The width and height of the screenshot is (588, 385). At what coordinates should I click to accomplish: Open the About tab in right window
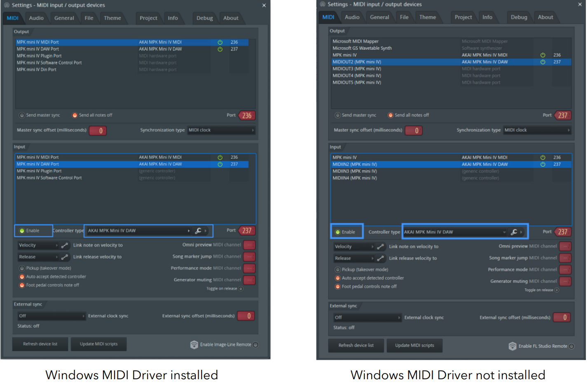coord(546,17)
